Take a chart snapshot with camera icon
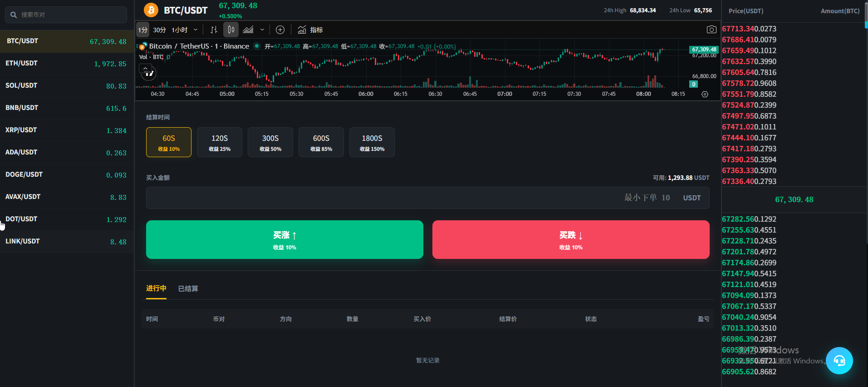The width and height of the screenshot is (868, 387). 711,30
